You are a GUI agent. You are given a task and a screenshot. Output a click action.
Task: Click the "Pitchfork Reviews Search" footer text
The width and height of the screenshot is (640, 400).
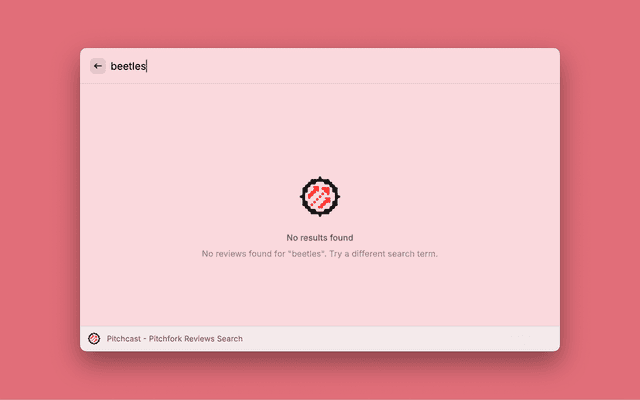point(196,339)
